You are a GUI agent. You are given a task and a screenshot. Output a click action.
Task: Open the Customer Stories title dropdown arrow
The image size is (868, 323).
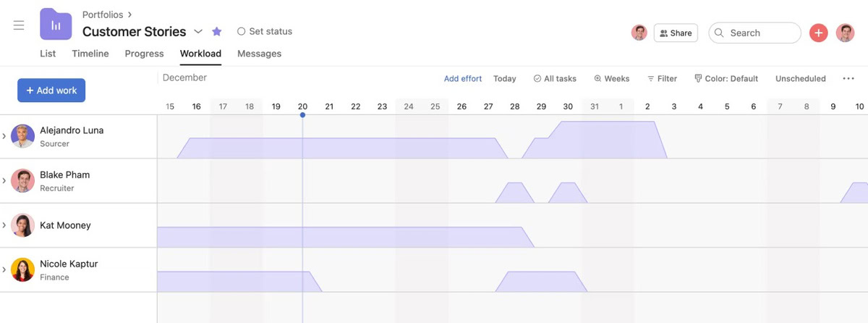pos(198,31)
